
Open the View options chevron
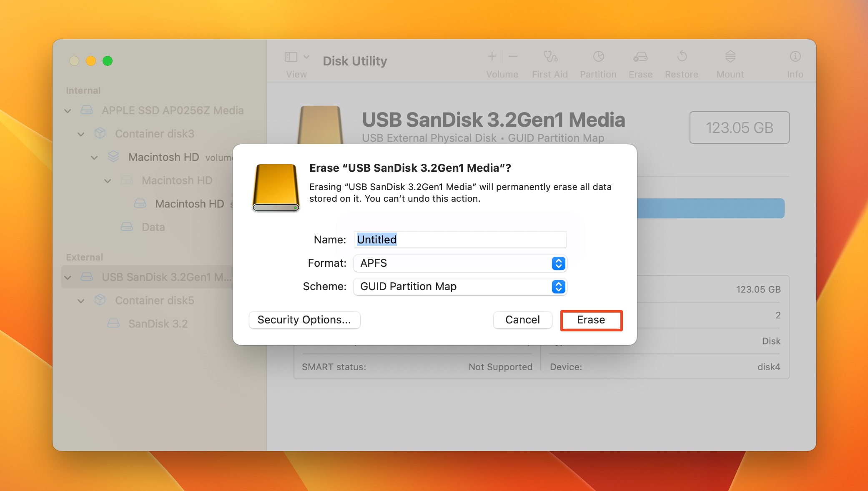306,57
